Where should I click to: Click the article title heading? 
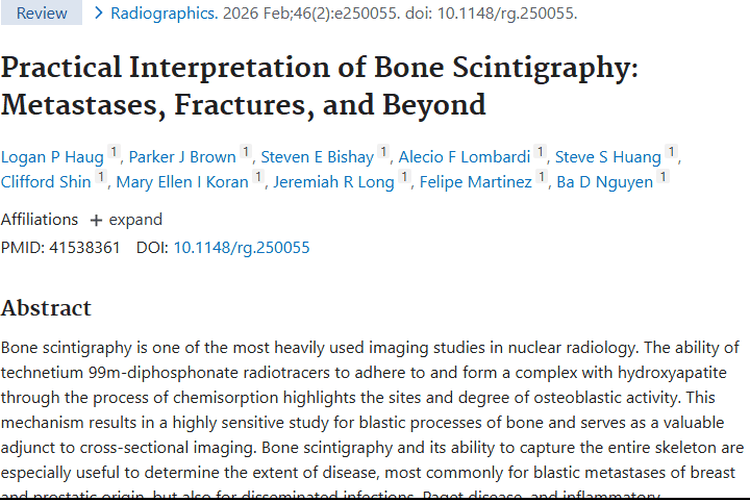pyautogui.click(x=320, y=86)
